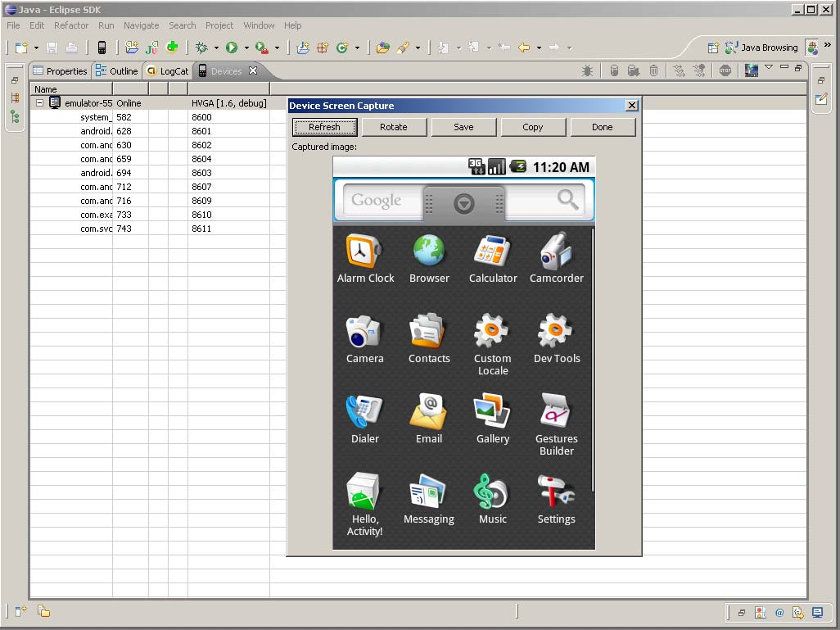This screenshot has height=630, width=840.
Task: Click the Open Perspective icon
Action: tap(713, 48)
